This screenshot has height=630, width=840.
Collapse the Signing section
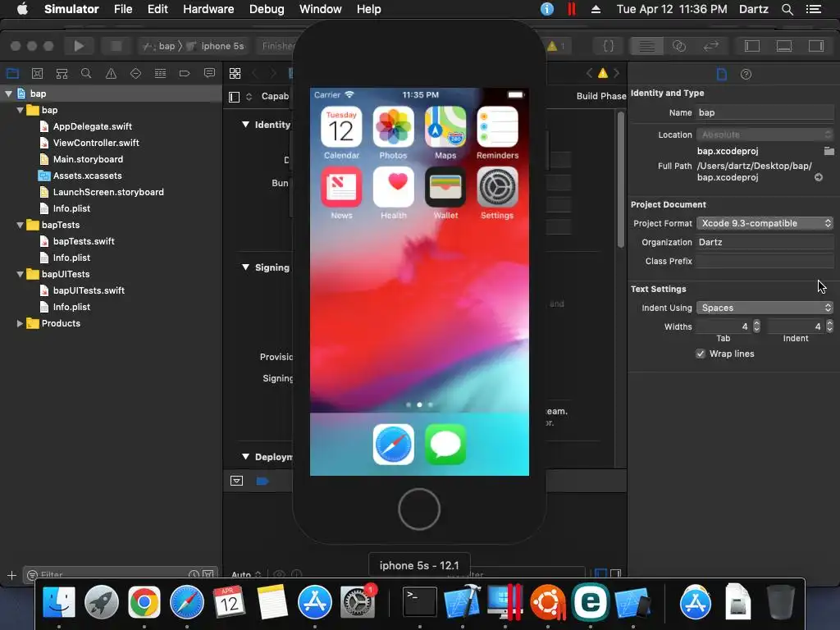tap(245, 267)
